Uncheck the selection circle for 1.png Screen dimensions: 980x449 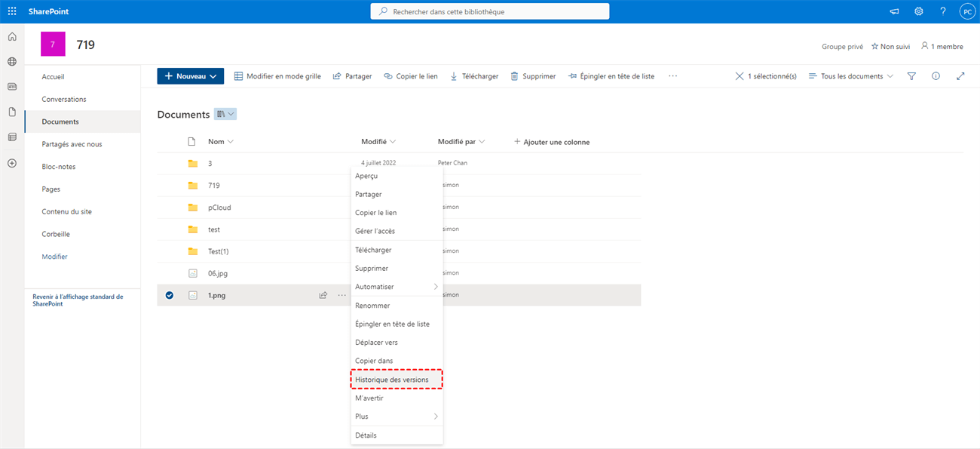pos(170,295)
